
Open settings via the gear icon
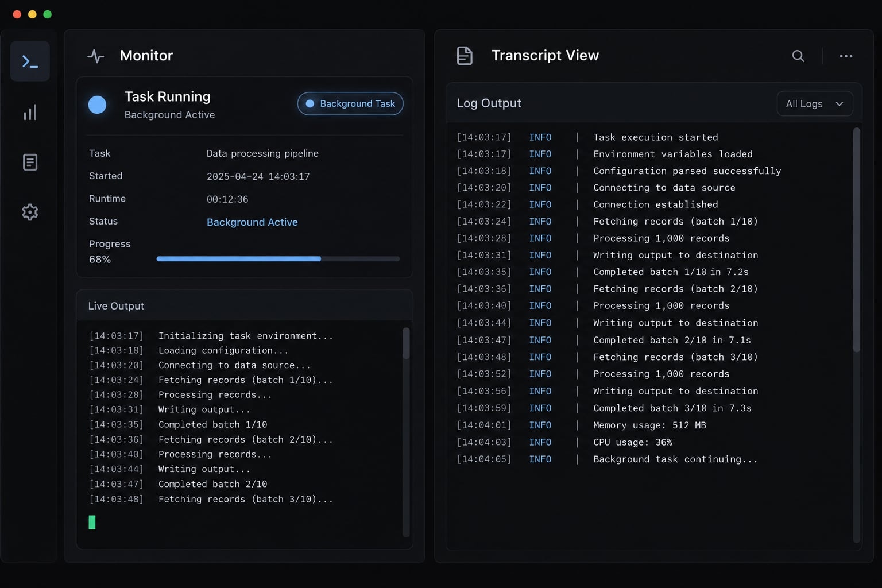(30, 212)
